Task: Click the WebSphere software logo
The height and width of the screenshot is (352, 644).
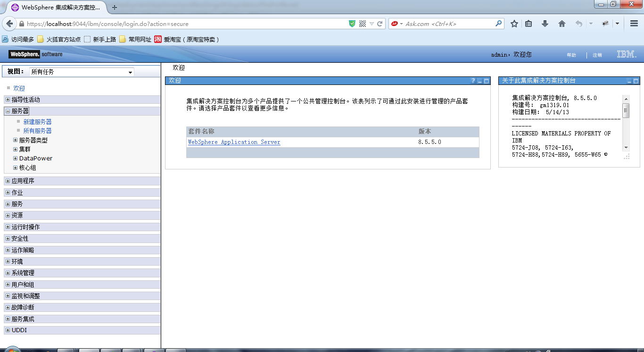Action: click(x=36, y=54)
